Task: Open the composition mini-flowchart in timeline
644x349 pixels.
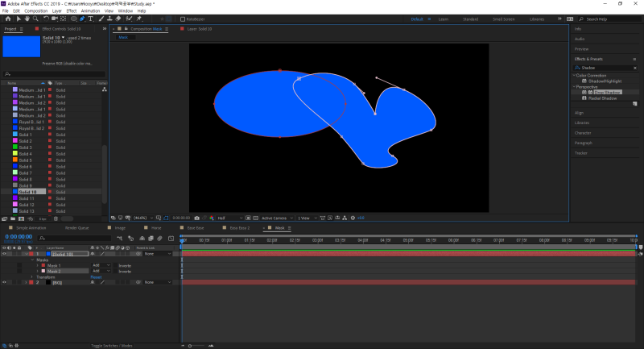Action: (119, 238)
